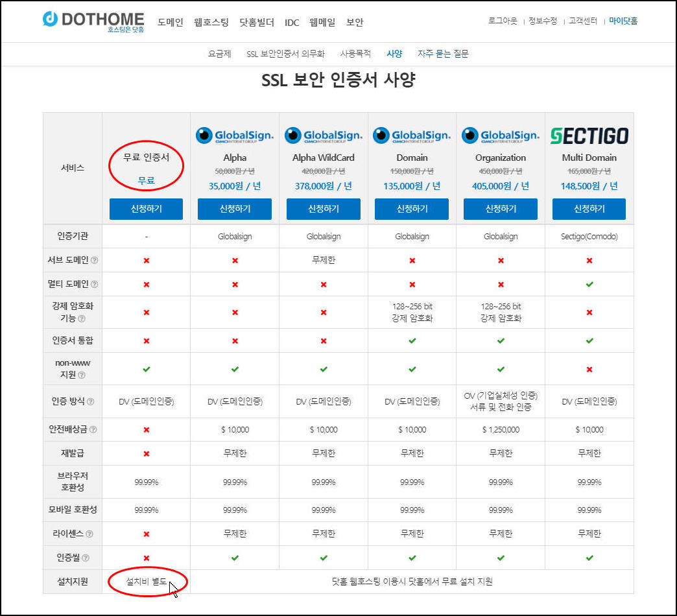
Task: Open the 웹메일 menu
Action: pos(322,22)
